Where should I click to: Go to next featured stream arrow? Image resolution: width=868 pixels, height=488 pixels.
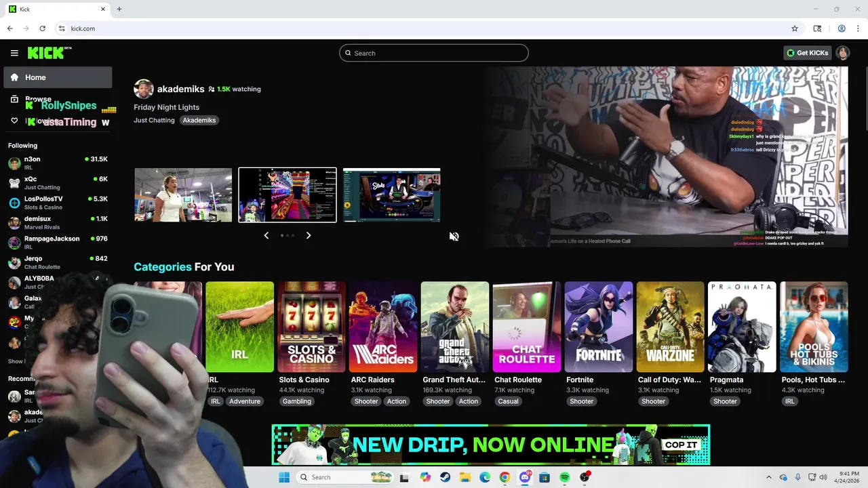(x=309, y=235)
